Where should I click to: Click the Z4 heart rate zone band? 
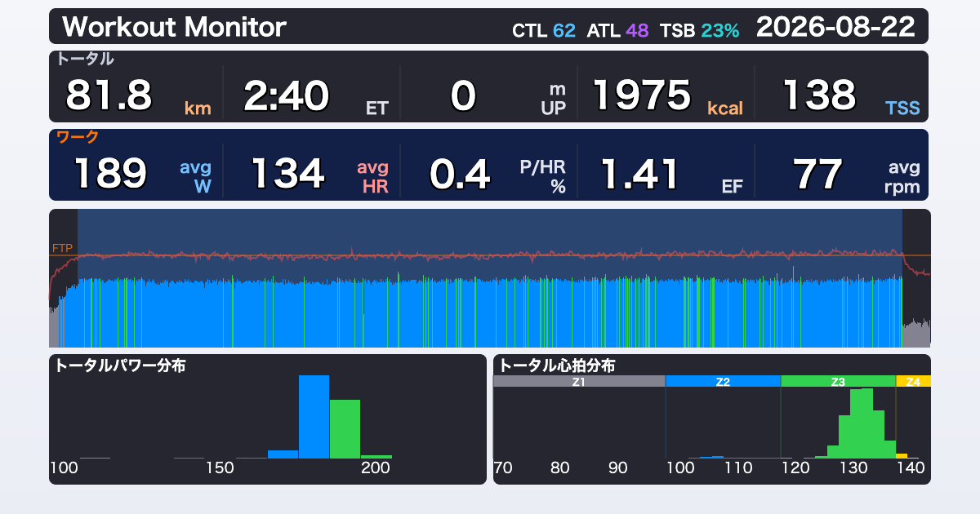pyautogui.click(x=913, y=381)
